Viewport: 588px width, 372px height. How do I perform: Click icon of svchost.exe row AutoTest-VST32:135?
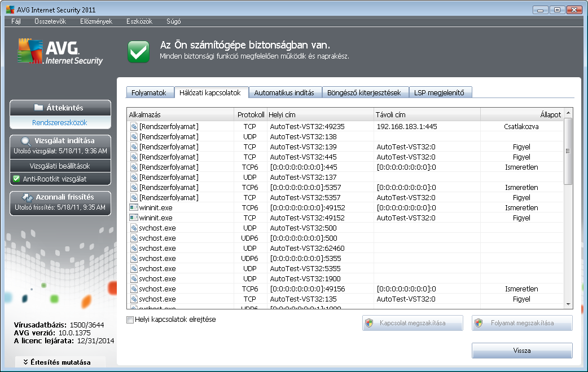[134, 299]
